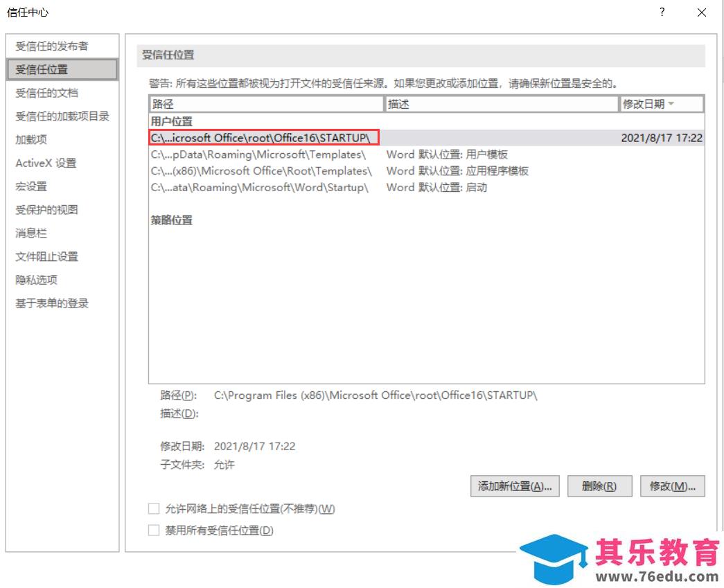Image resolution: width=724 pixels, height=588 pixels.
Task: Click 'Word 默认位置: 用户模板' description
Action: pos(447,154)
